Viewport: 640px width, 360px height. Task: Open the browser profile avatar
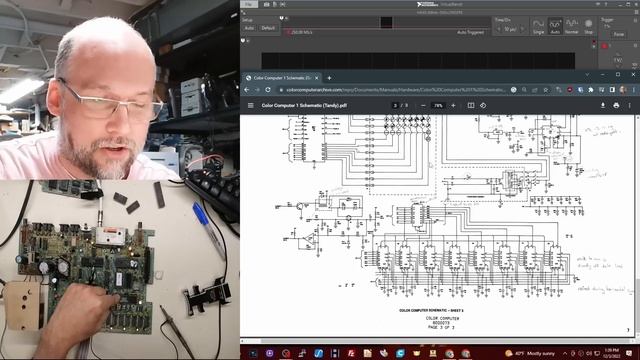coord(622,90)
